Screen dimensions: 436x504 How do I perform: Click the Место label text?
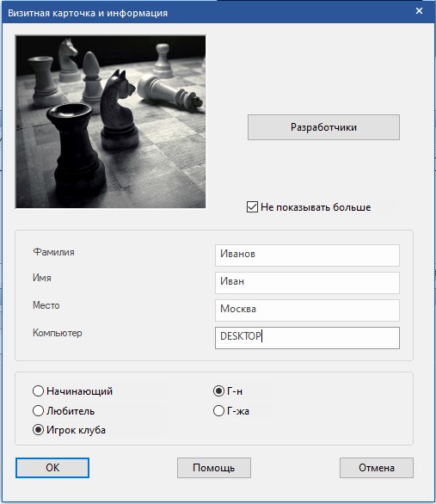click(46, 305)
